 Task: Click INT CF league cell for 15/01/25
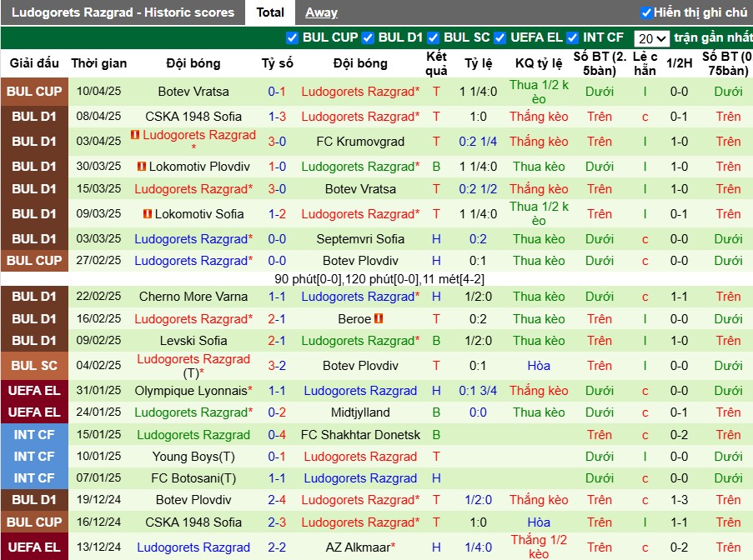34,435
